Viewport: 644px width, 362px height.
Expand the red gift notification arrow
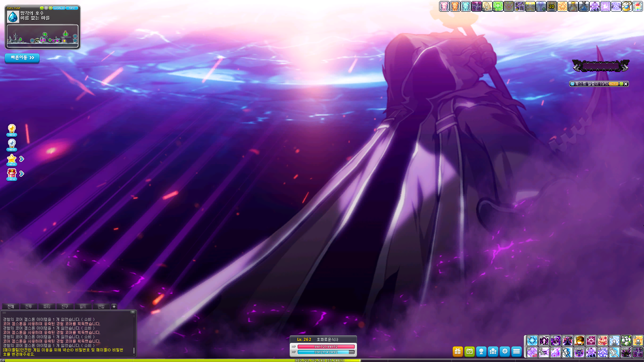pos(22,174)
